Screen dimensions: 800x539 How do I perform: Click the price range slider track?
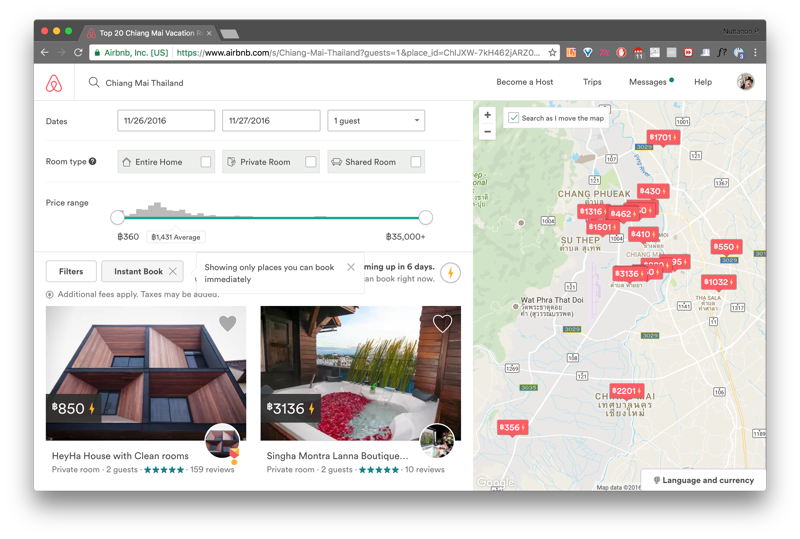click(271, 217)
